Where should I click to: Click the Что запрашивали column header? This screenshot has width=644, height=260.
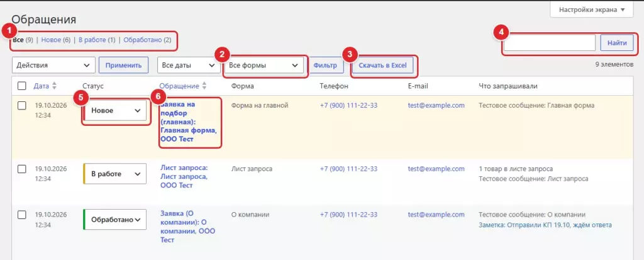pos(508,86)
